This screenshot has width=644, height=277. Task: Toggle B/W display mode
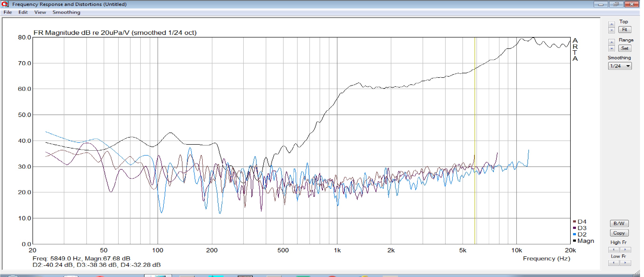(619, 223)
